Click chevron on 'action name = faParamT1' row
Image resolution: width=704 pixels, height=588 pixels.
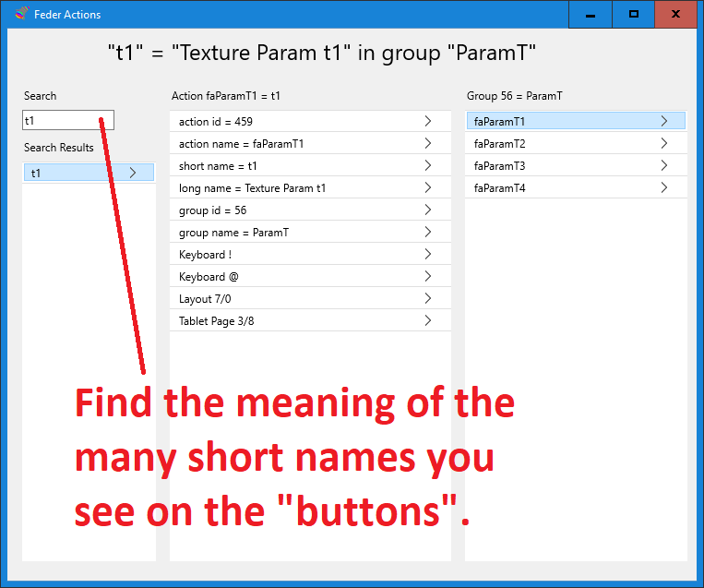pos(428,144)
